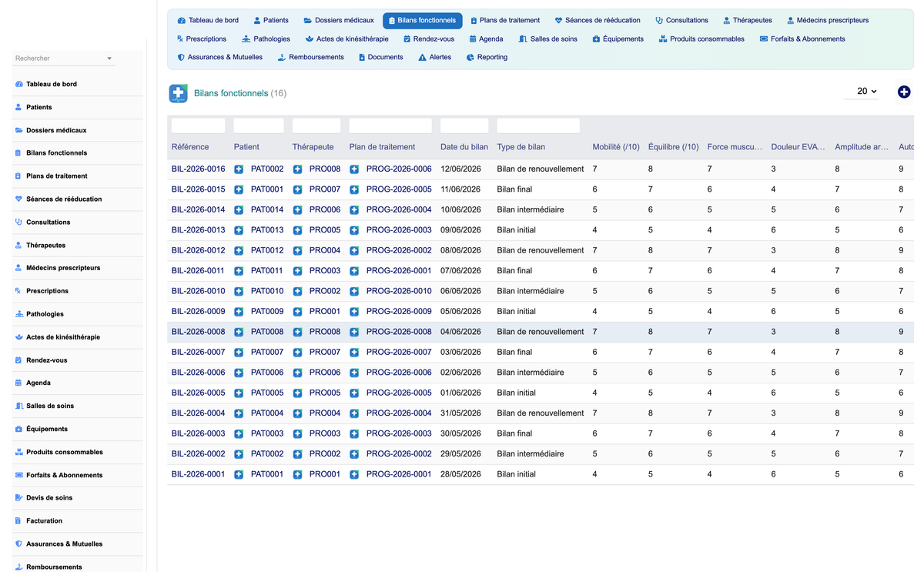Click the Bilans fonctionnels module logo icon
This screenshot has height=572, width=924.
click(x=179, y=93)
